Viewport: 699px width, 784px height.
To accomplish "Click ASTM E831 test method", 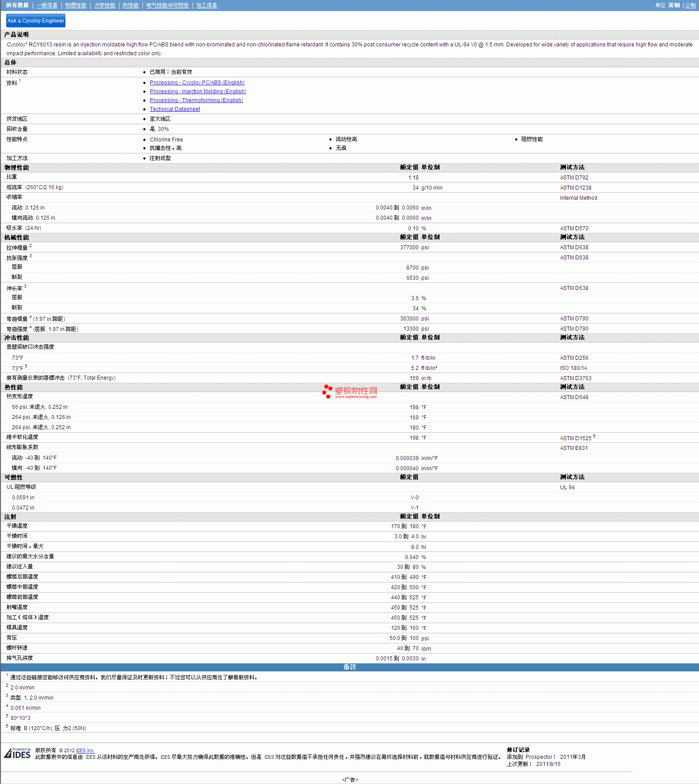I will 574,448.
